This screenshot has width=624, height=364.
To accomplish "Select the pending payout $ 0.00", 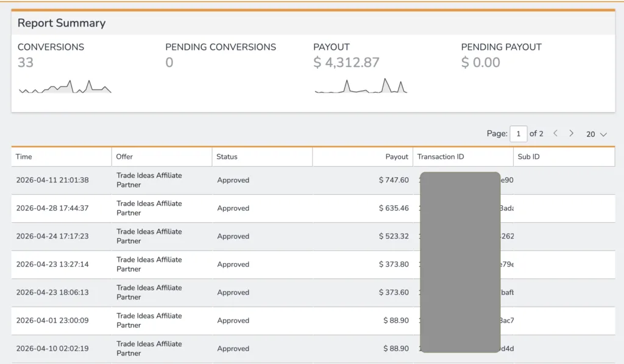I will click(480, 62).
